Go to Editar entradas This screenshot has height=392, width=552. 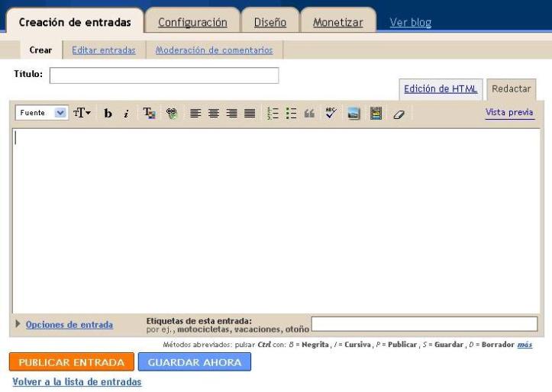click(x=104, y=50)
